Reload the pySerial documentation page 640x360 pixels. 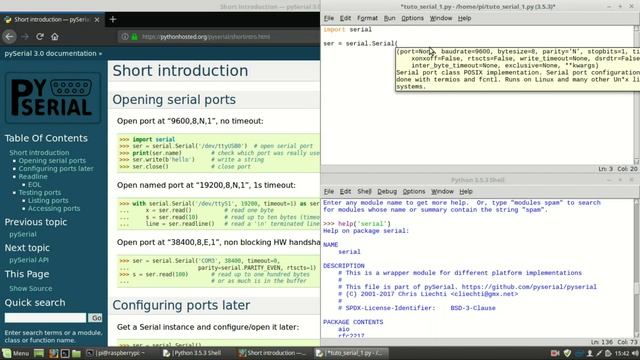click(40, 37)
